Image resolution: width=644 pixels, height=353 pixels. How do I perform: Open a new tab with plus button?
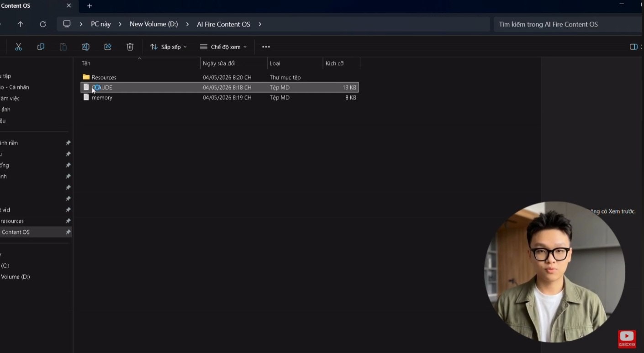pyautogui.click(x=90, y=6)
